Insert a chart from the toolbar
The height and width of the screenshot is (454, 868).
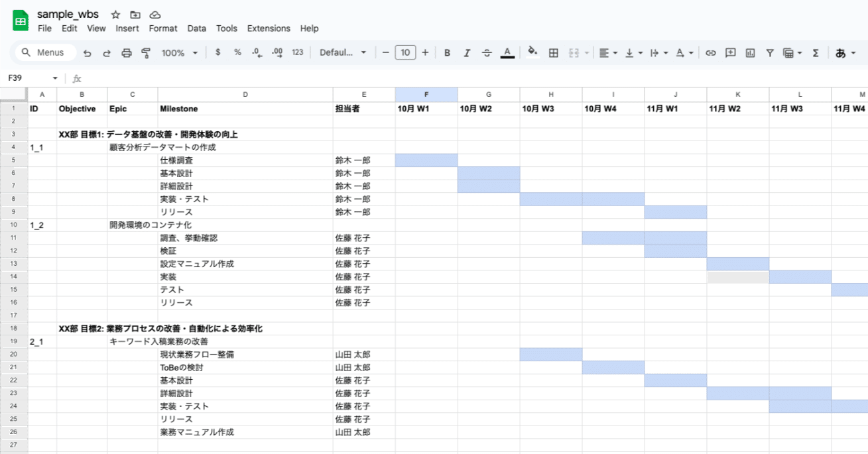coord(750,52)
